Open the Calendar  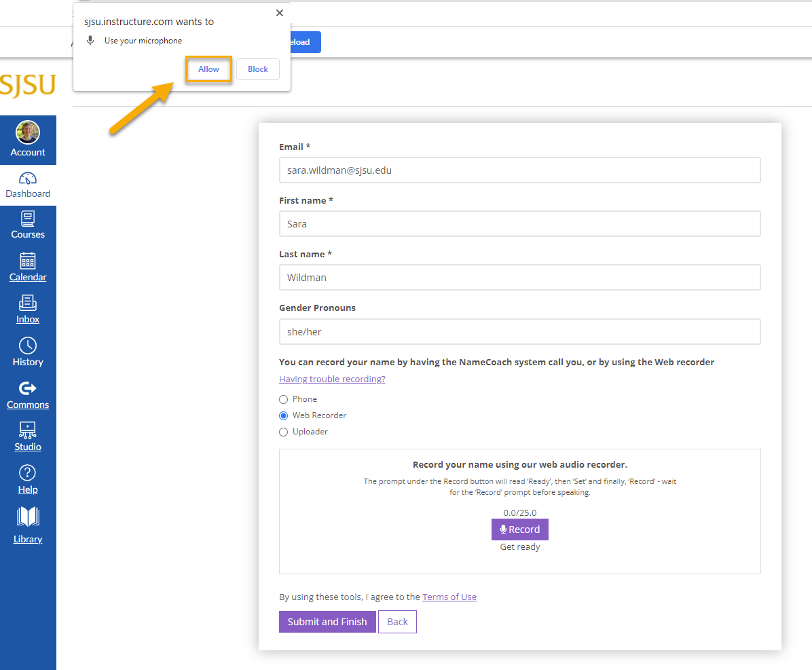pyautogui.click(x=28, y=267)
